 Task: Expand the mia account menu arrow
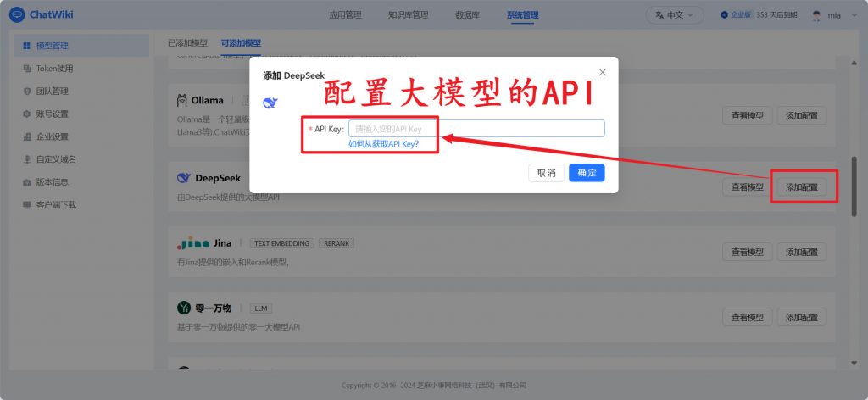click(854, 15)
